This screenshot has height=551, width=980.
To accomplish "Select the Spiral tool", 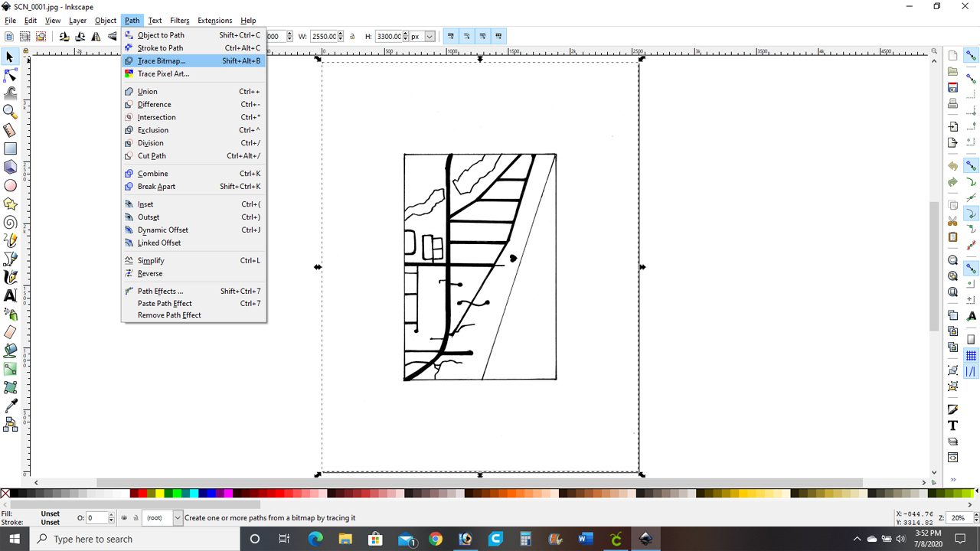I will pos(10,222).
